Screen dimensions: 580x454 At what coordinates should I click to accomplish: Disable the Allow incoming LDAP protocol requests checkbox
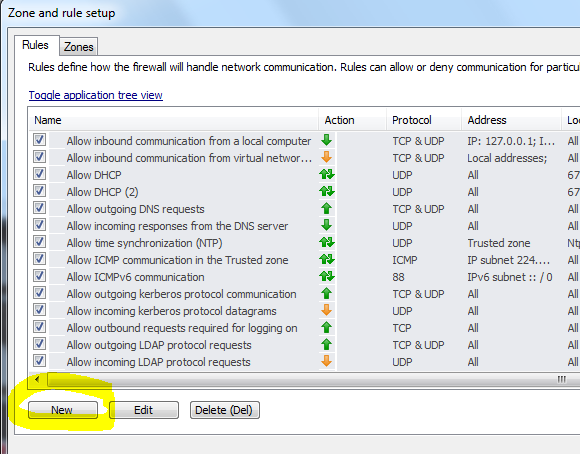point(39,361)
